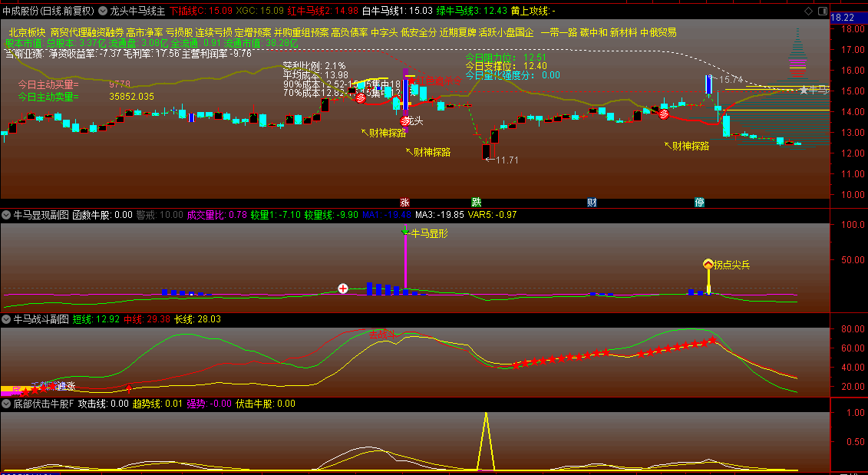
Task: Click the teal 停 event marker on the date axis
Action: coord(700,203)
